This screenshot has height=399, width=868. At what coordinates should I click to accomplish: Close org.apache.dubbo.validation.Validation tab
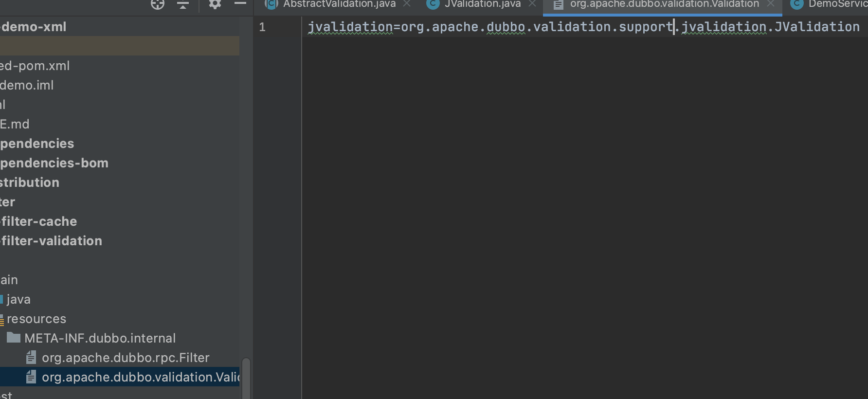click(x=771, y=4)
